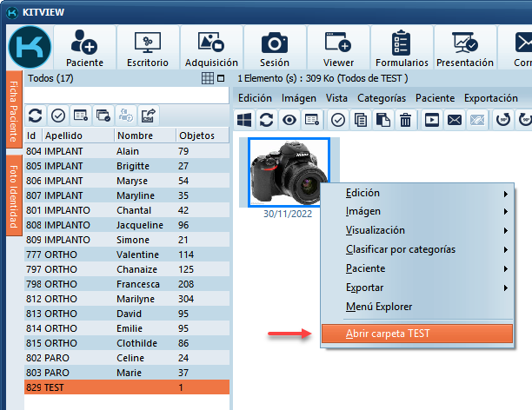
Task: Open the Viewer window
Action: point(338,47)
